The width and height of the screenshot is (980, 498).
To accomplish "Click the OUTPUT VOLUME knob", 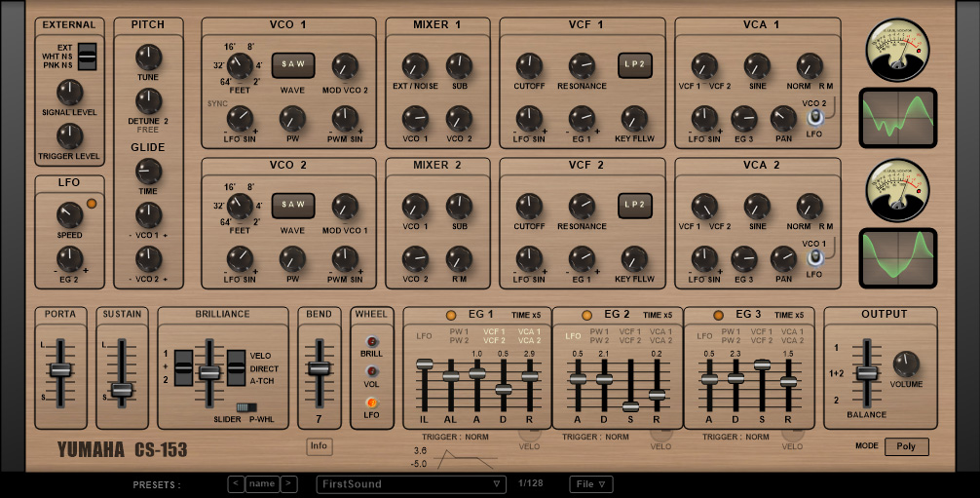I will coord(906,364).
